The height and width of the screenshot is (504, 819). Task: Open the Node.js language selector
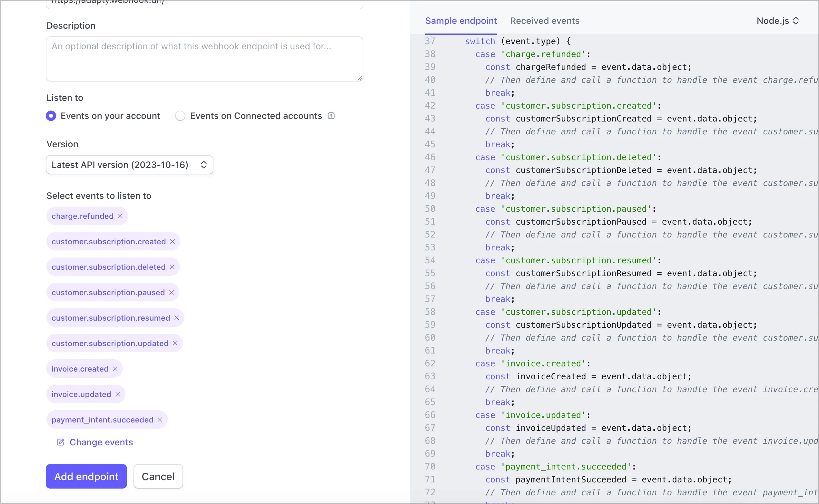click(778, 21)
